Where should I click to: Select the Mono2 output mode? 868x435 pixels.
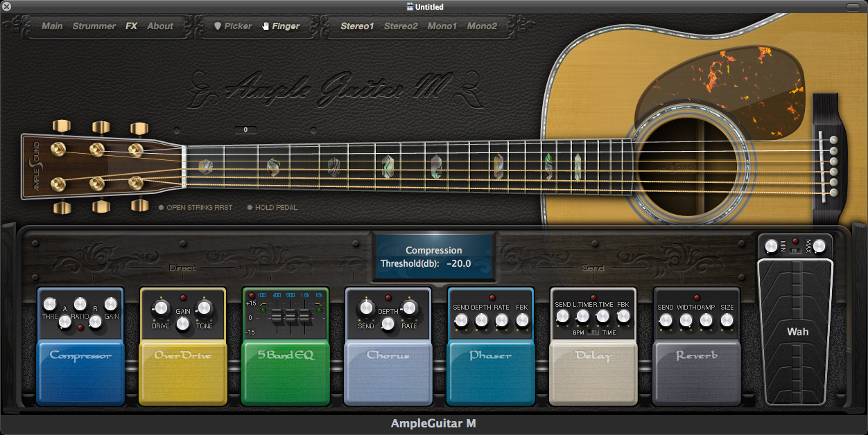tap(482, 26)
